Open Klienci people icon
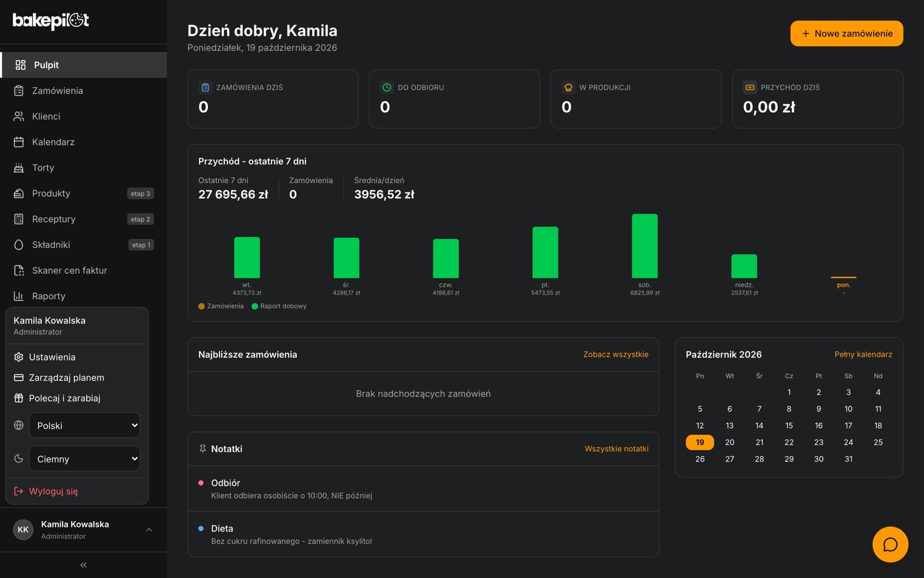924x578 pixels. click(x=19, y=116)
